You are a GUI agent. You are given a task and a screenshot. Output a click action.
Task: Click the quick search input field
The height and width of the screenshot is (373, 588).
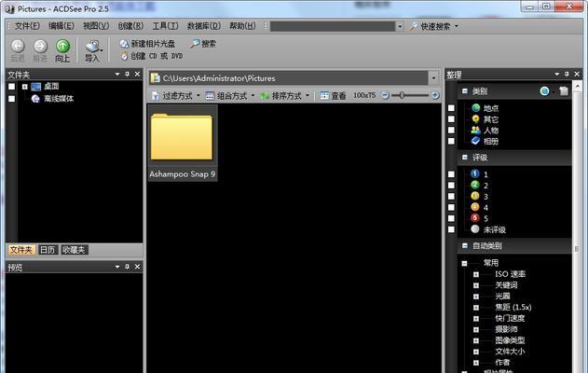coord(333,26)
